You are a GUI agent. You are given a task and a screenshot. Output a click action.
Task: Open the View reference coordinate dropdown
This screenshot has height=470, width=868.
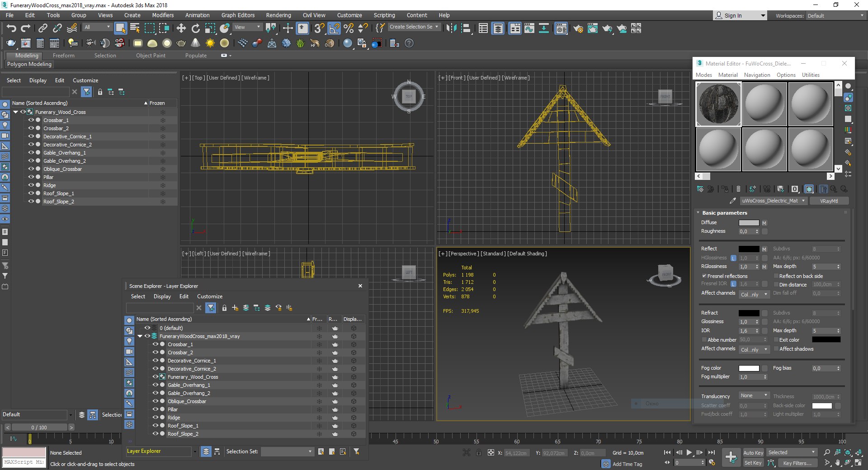[x=247, y=27]
